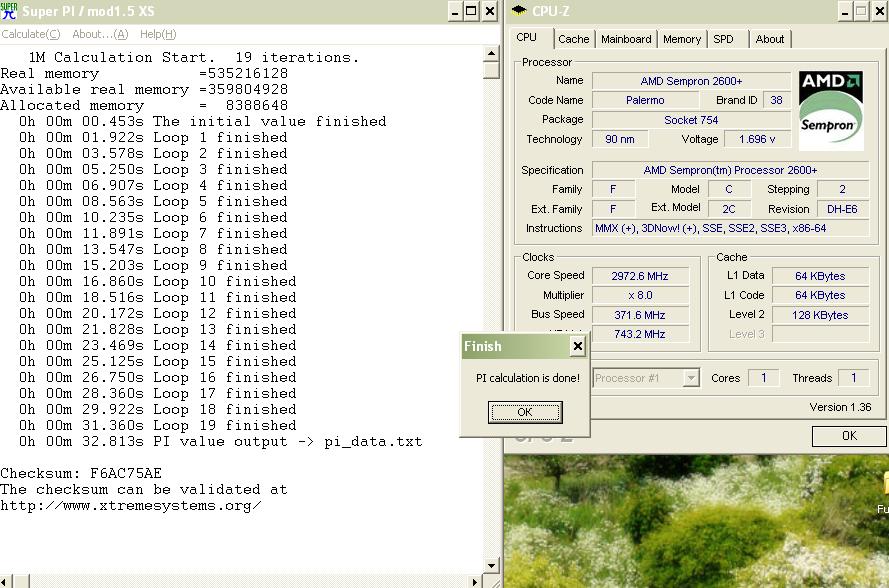Image resolution: width=889 pixels, height=588 pixels.
Task: Click the 743.2 MHz value field
Action: [640, 334]
